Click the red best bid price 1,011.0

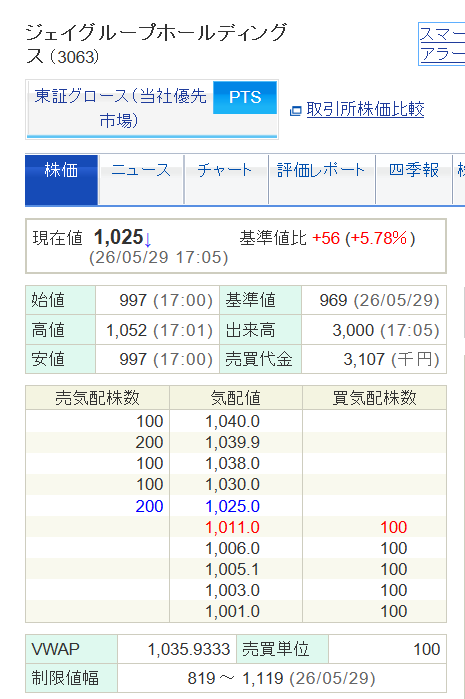232,527
